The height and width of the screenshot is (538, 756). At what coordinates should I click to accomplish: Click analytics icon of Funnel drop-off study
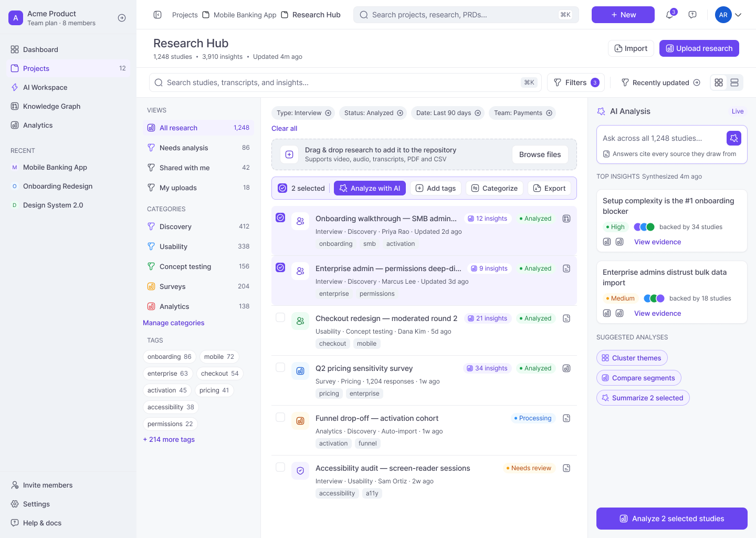pyautogui.click(x=300, y=421)
